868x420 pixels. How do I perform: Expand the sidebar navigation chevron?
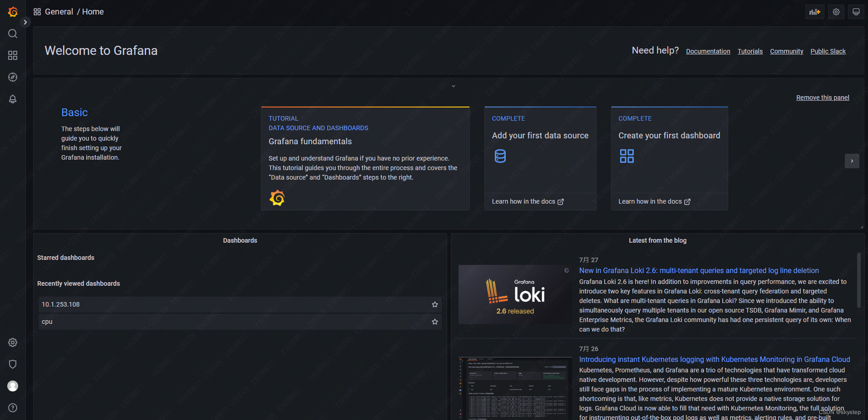[x=25, y=22]
